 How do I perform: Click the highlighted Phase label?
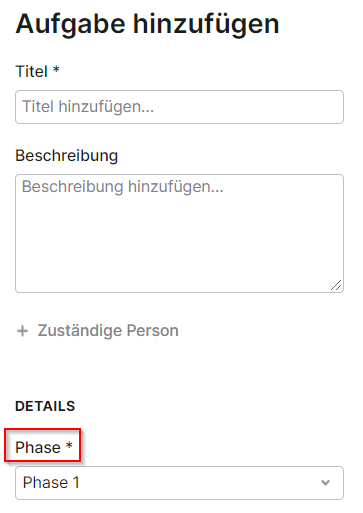(x=43, y=446)
